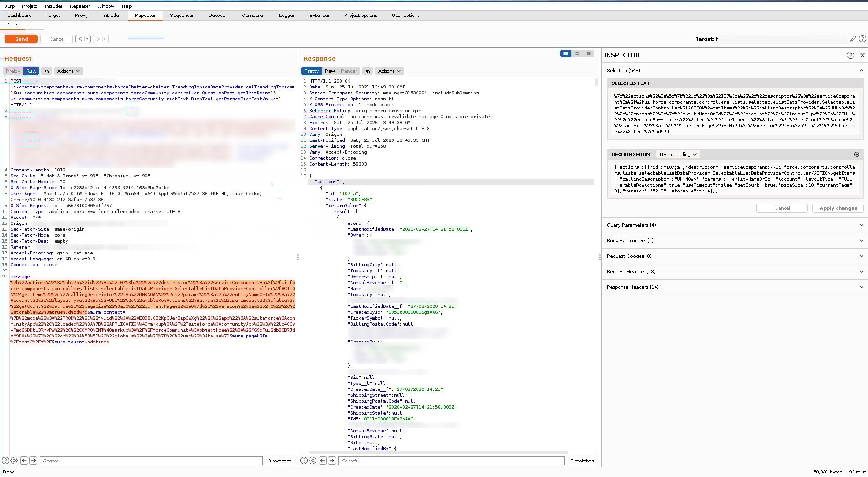Click the response pane vertical scrollbar

coord(596,82)
